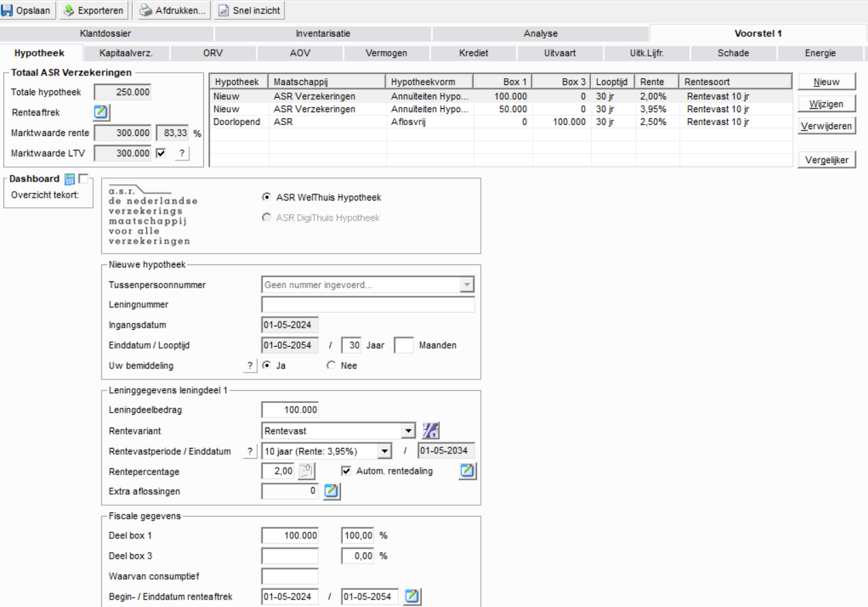
Task: Click the help button beside Marktwaarde LTV
Action: (181, 154)
